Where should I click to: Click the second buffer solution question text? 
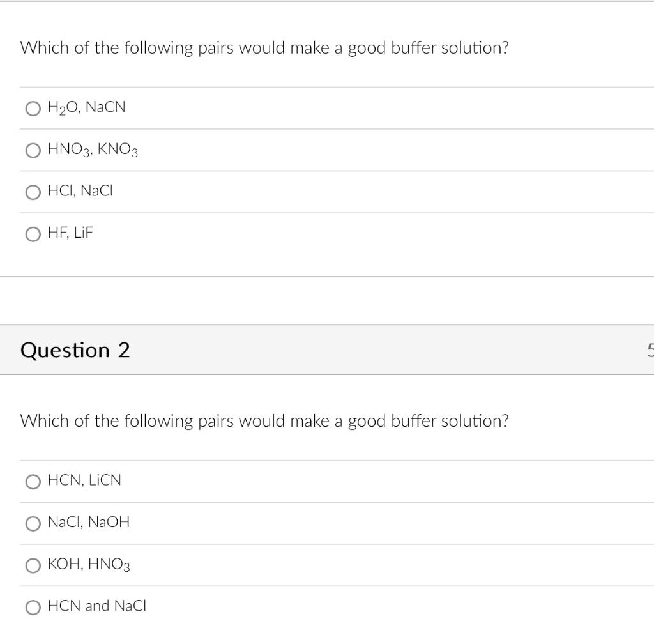pyautogui.click(x=265, y=420)
